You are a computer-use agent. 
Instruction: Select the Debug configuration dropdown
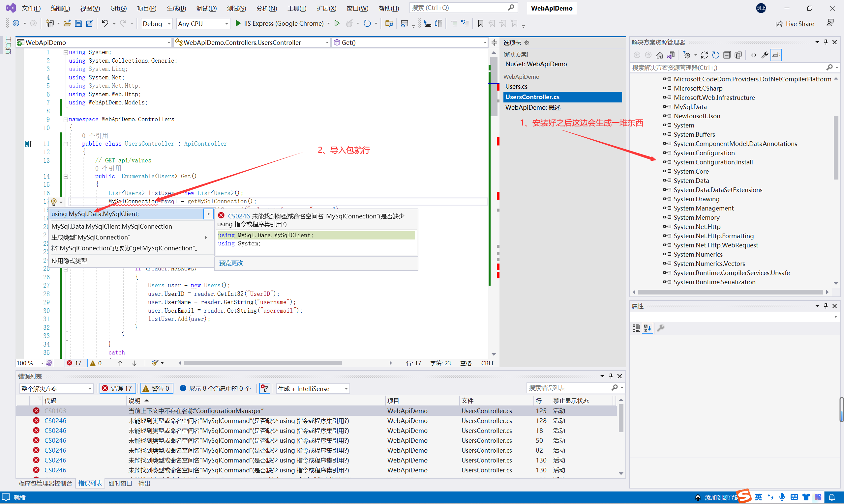click(x=155, y=23)
